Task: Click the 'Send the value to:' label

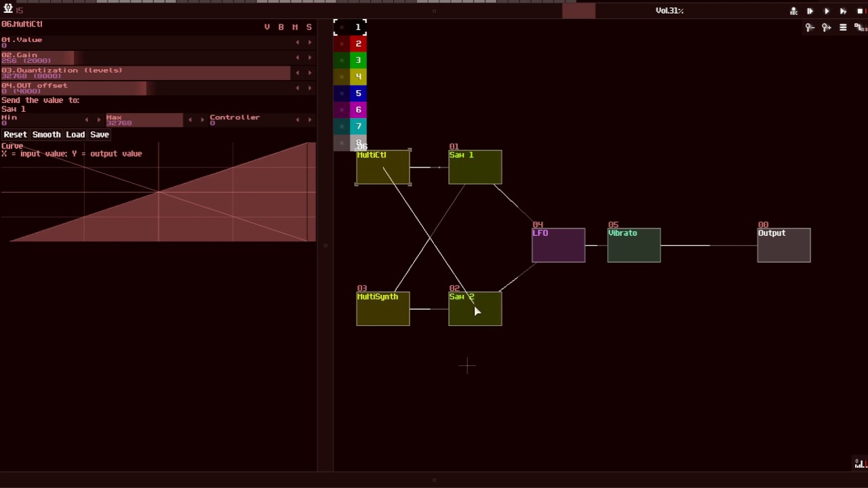Action: click(x=40, y=100)
